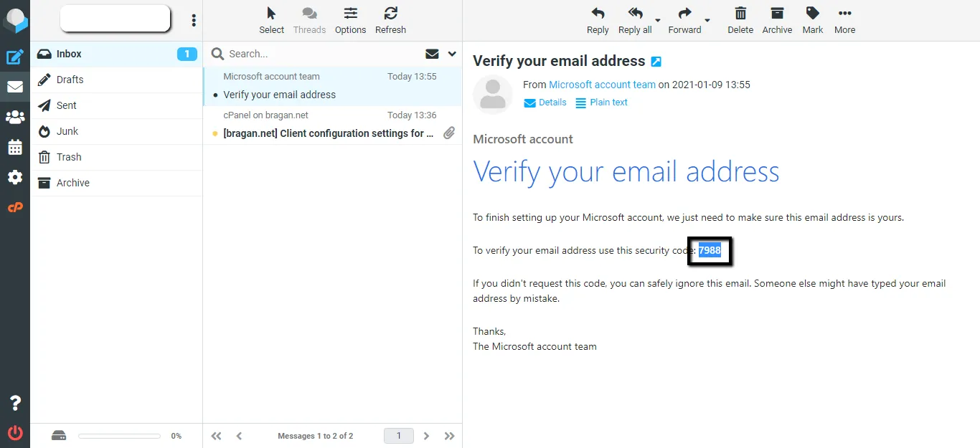Expand search options chevron
Image resolution: width=980 pixels, height=448 pixels.
(452, 54)
